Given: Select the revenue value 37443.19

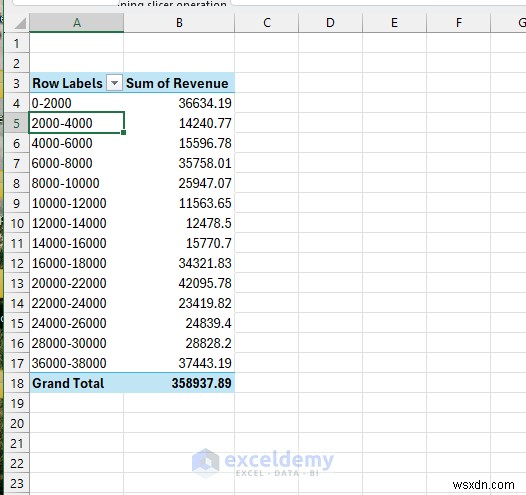Looking at the screenshot, I should [179, 363].
